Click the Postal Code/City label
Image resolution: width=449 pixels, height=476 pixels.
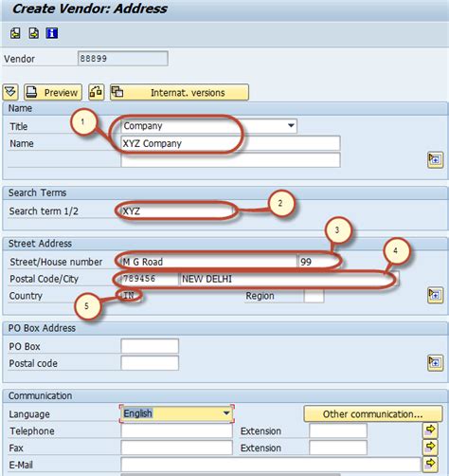44,279
